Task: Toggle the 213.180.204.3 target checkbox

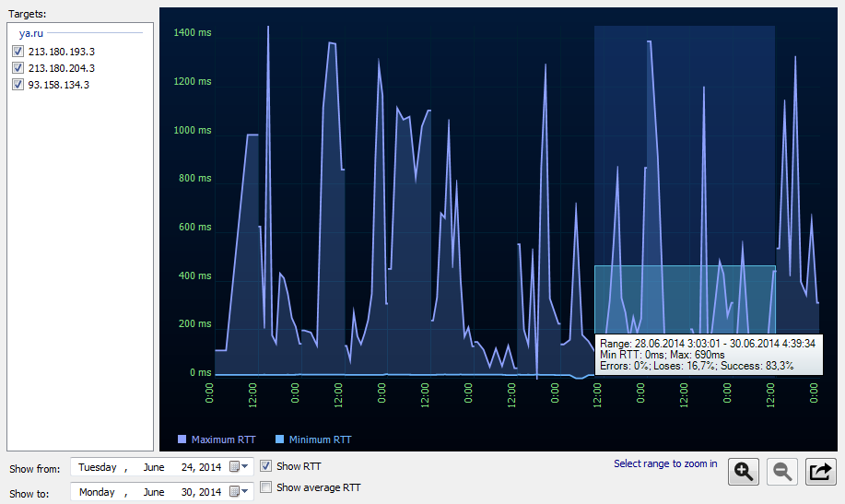Action: point(18,68)
